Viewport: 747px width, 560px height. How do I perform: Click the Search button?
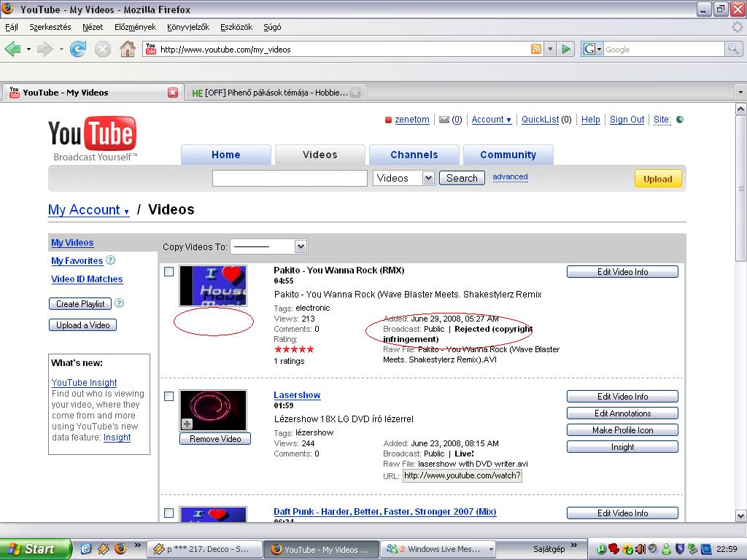point(462,178)
